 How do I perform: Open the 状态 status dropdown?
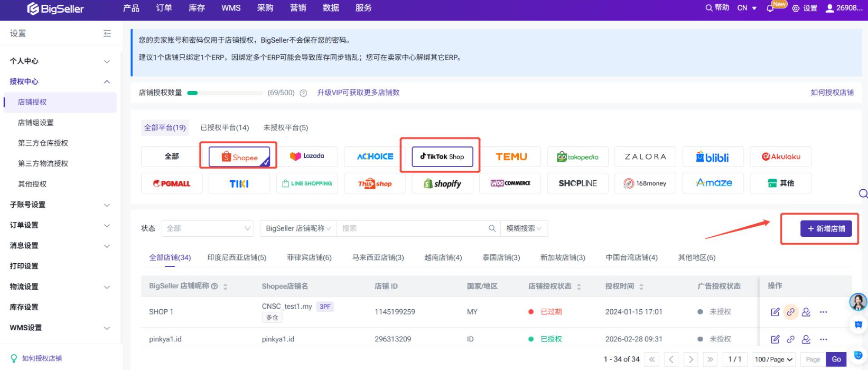(208, 228)
